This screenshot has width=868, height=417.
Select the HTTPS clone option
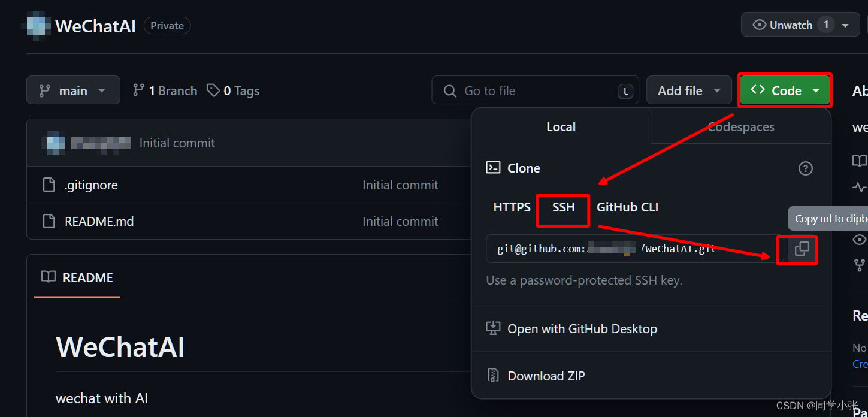[512, 207]
